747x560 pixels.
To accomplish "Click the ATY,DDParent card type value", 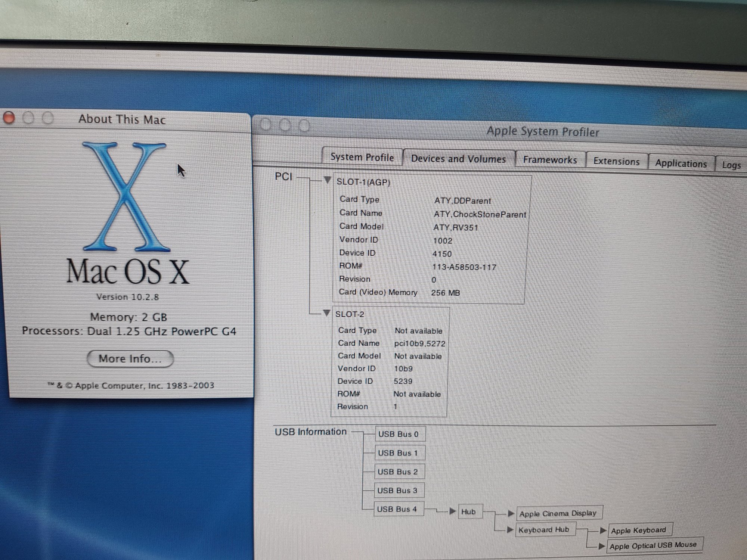I will 462,201.
